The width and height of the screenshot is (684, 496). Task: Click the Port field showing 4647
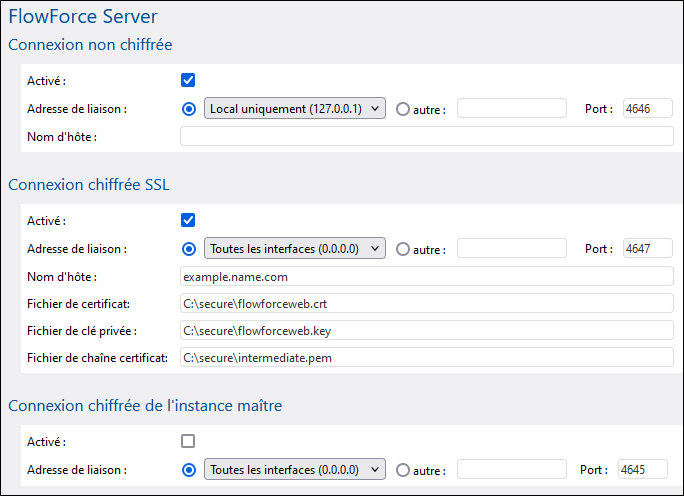[647, 248]
